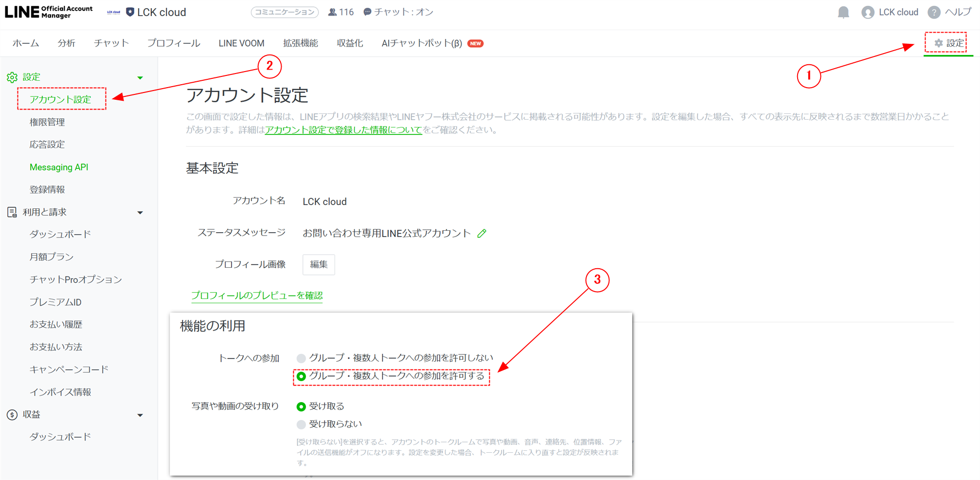Click the LCK cloud account name in header

161,12
